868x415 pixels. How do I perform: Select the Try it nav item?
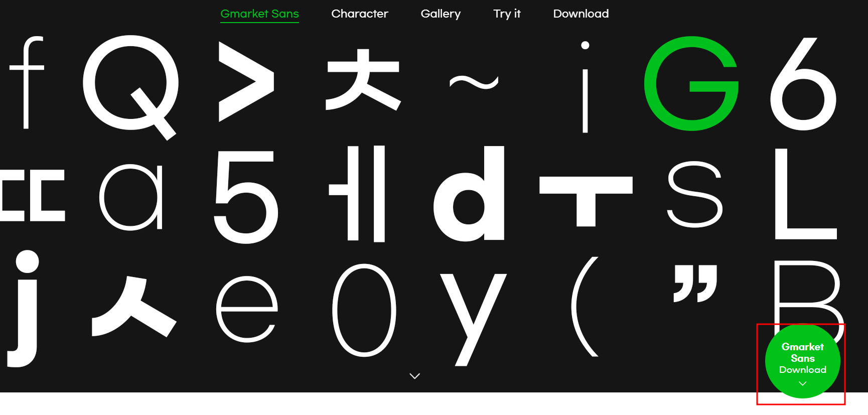coord(507,14)
